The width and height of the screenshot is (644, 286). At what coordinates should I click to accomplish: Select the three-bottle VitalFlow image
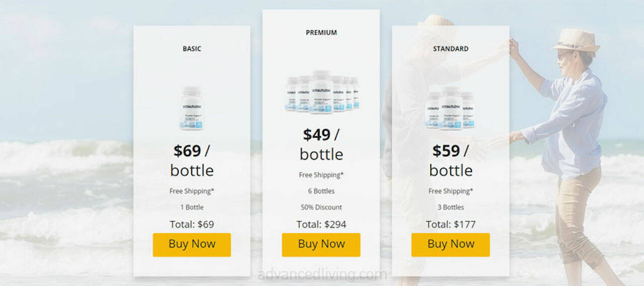pyautogui.click(x=450, y=108)
